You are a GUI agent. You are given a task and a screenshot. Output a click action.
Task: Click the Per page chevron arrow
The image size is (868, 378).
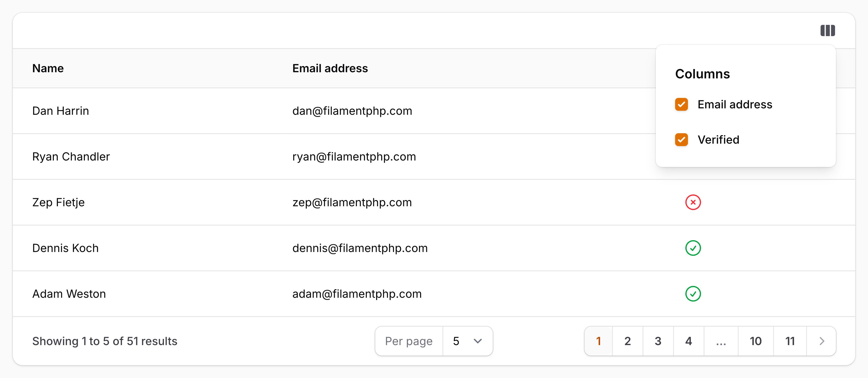pyautogui.click(x=477, y=341)
